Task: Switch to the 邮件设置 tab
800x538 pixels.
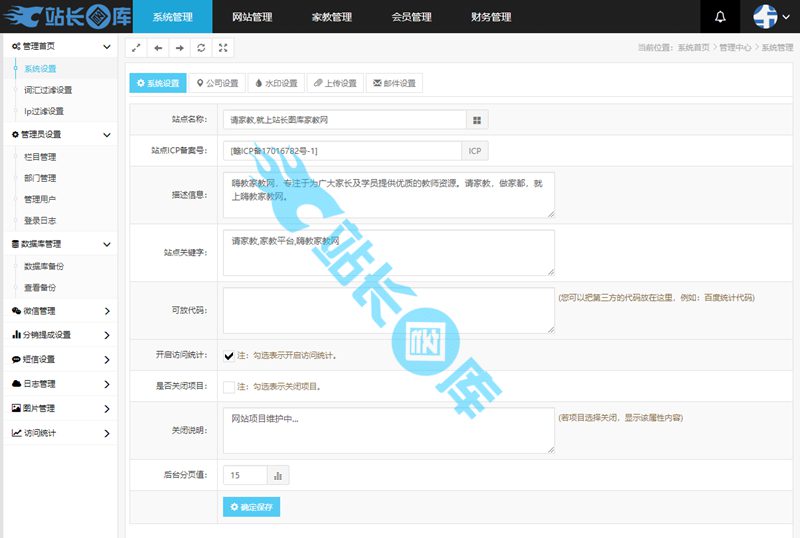Action: (x=394, y=83)
